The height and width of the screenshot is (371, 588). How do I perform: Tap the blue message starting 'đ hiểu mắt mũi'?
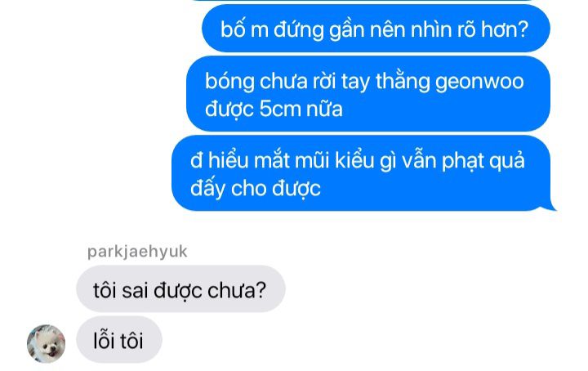[x=361, y=173]
